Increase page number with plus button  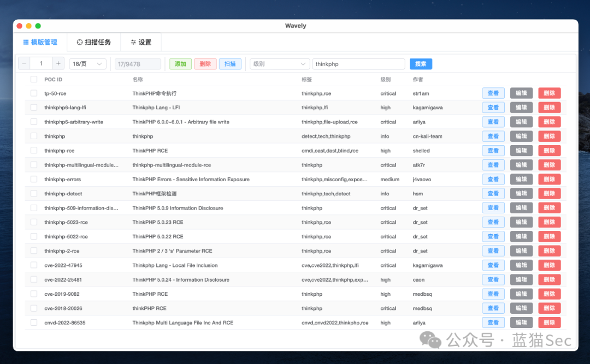[58, 63]
